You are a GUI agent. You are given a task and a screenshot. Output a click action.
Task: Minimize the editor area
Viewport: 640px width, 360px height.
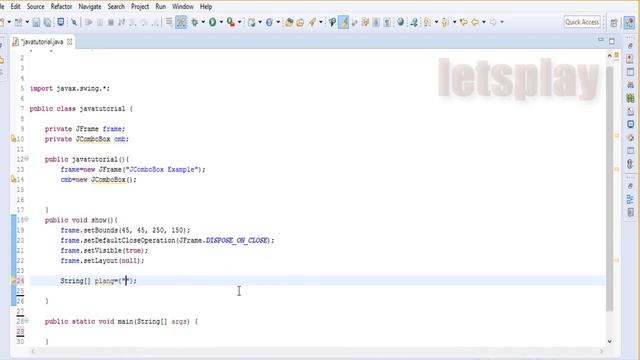(600, 40)
